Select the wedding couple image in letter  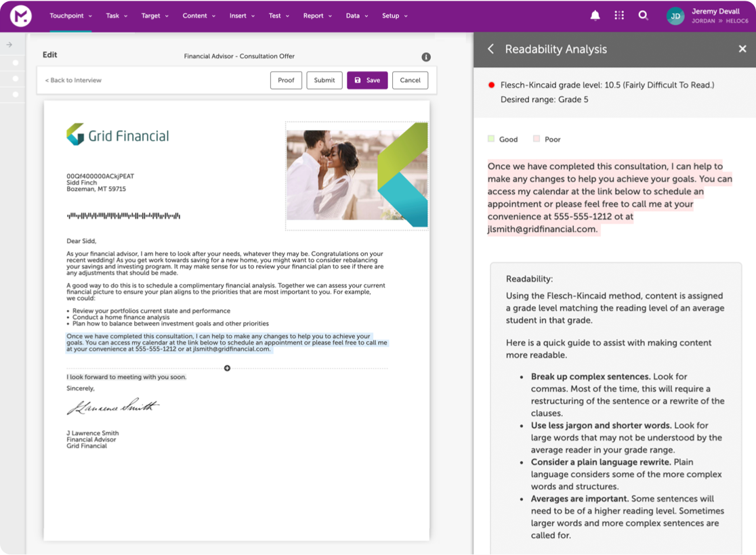coord(357,176)
